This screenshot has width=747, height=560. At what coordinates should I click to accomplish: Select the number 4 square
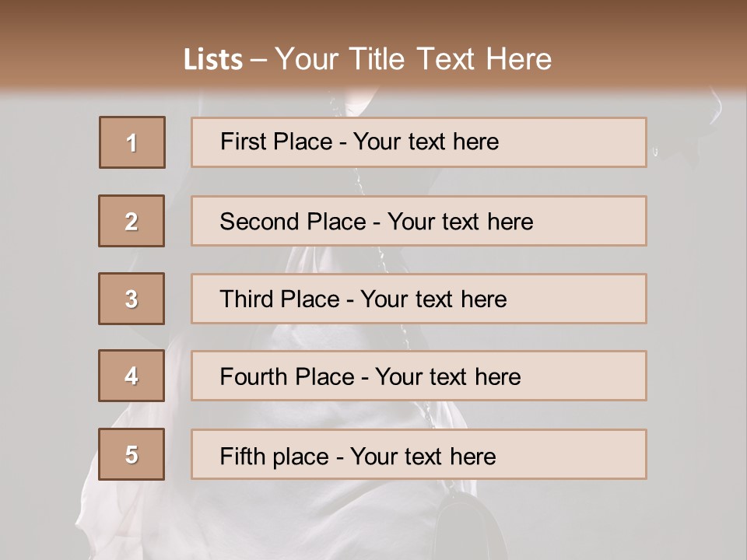132,376
